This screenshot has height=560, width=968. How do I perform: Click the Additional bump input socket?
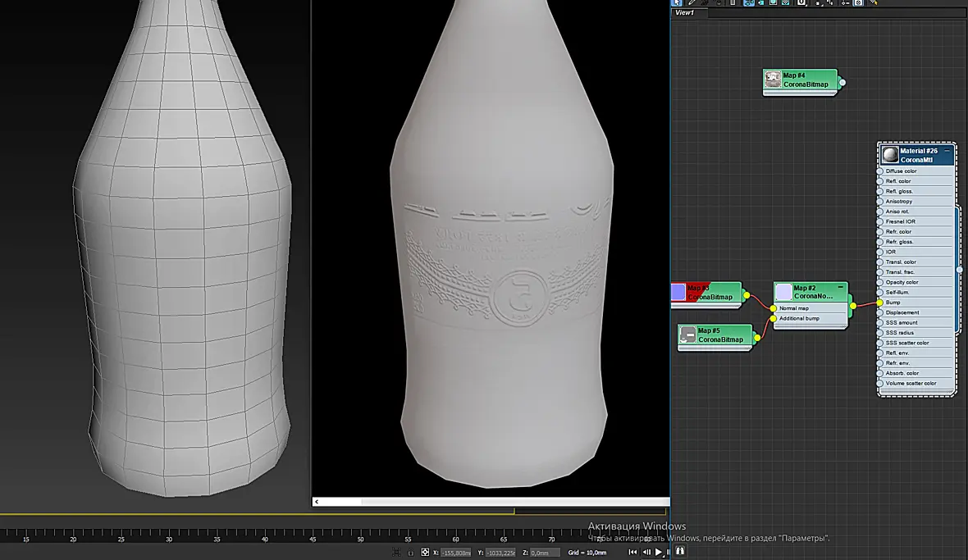pyautogui.click(x=774, y=319)
